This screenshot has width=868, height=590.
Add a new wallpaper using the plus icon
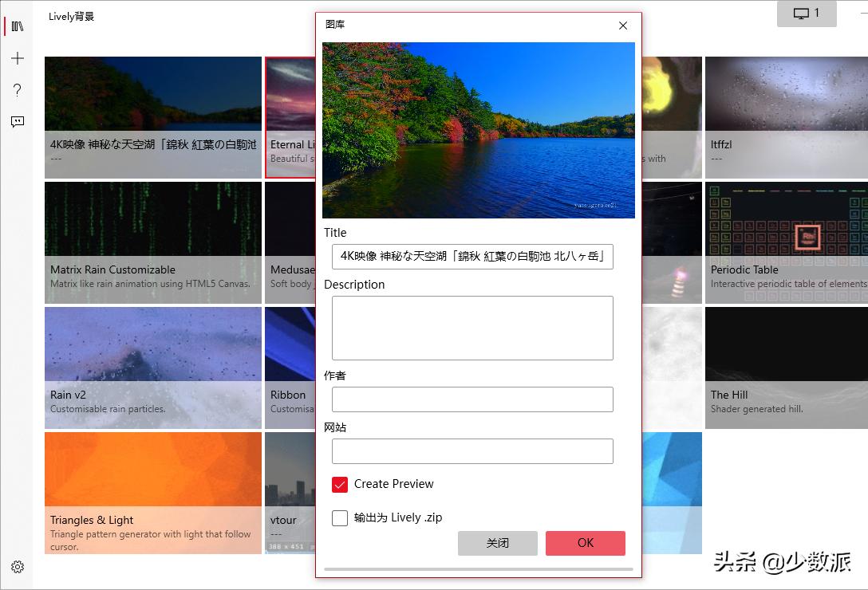pos(17,57)
